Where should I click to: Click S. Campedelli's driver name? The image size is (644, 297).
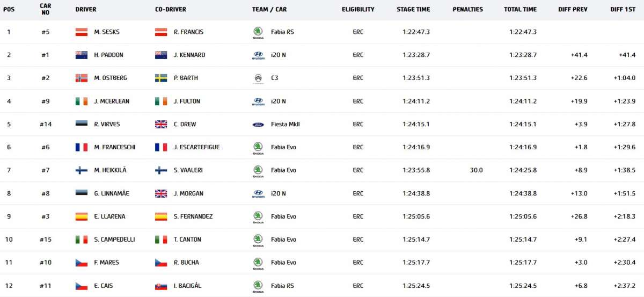[114, 240]
